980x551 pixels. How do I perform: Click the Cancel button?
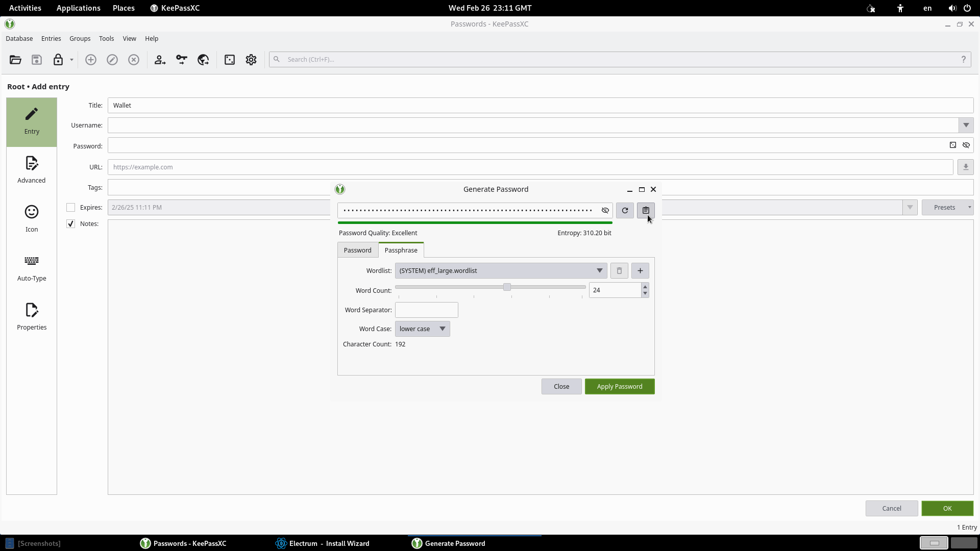891,508
